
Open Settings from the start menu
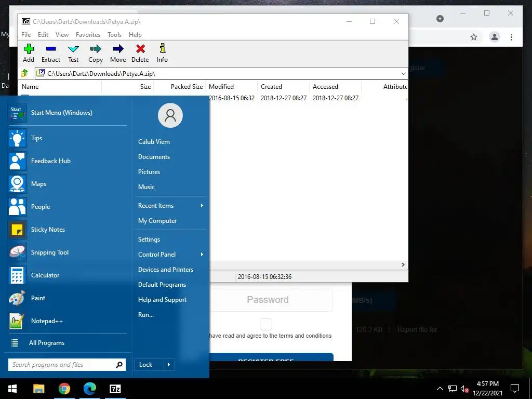pyautogui.click(x=149, y=239)
